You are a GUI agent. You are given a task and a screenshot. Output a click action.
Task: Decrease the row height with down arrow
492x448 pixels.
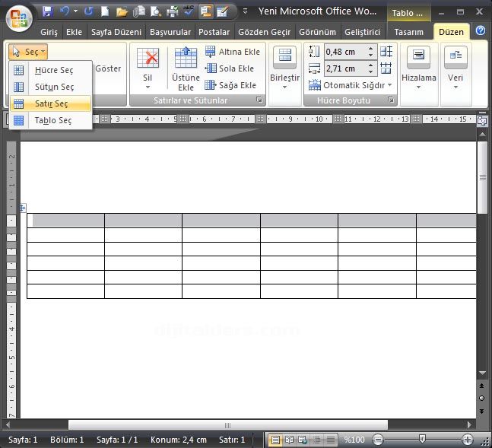[x=371, y=55]
